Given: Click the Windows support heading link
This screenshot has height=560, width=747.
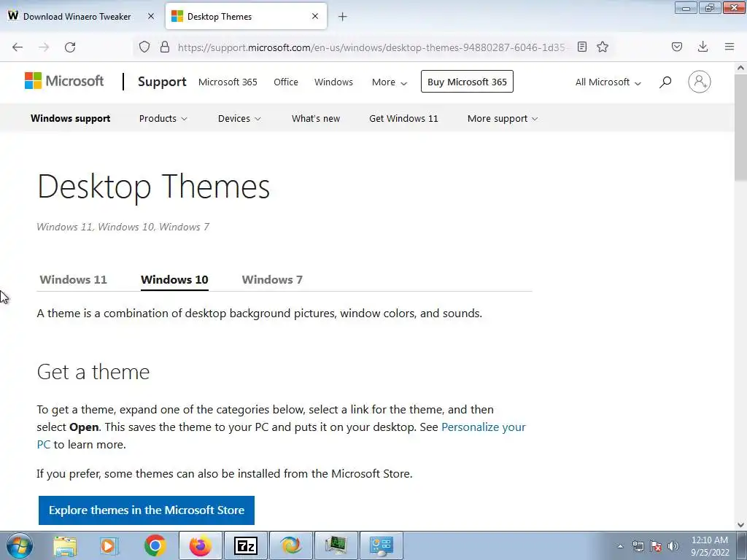Looking at the screenshot, I should [71, 118].
